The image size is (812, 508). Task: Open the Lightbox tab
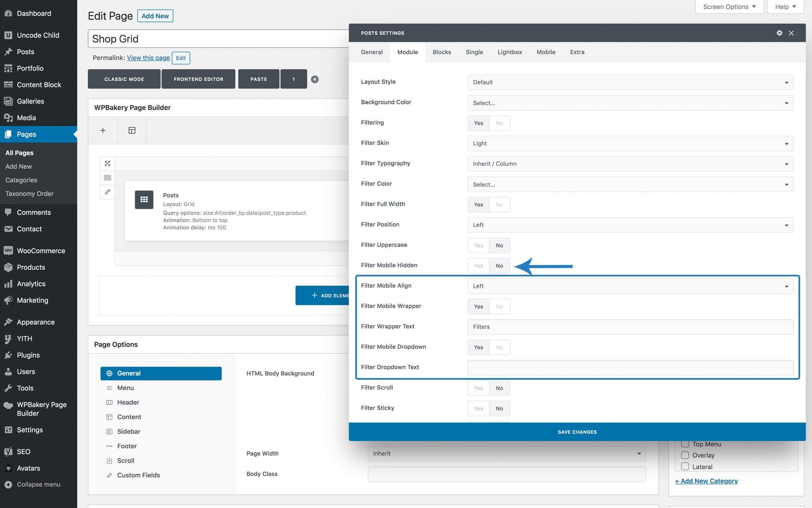tap(510, 52)
